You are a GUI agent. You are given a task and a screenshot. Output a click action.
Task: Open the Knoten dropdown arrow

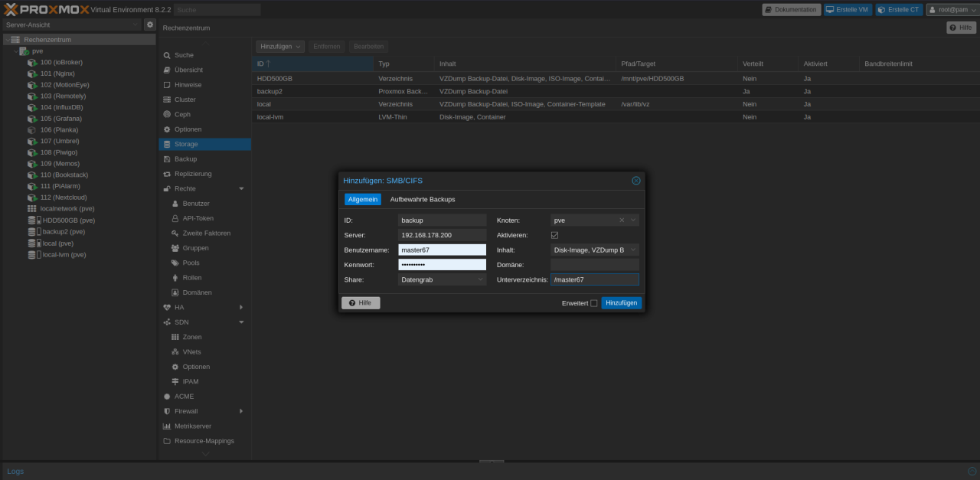(x=633, y=220)
